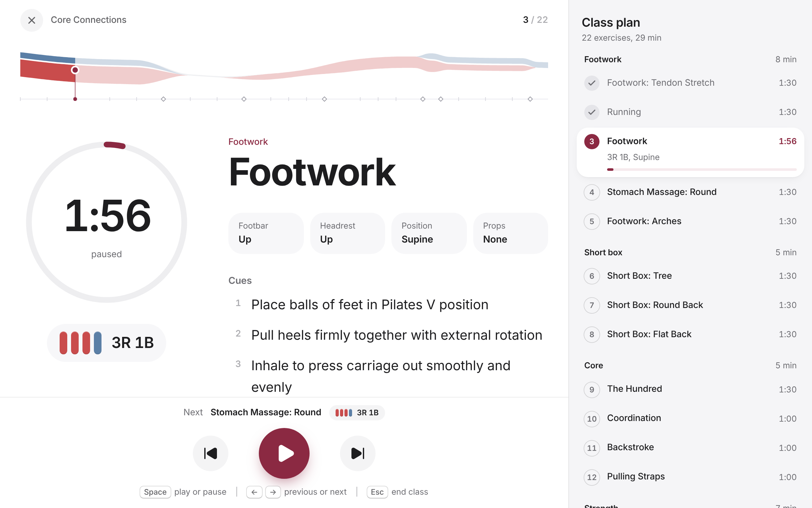This screenshot has height=508, width=812.
Task: Select Pulling Straps exercise
Action: tap(690, 477)
